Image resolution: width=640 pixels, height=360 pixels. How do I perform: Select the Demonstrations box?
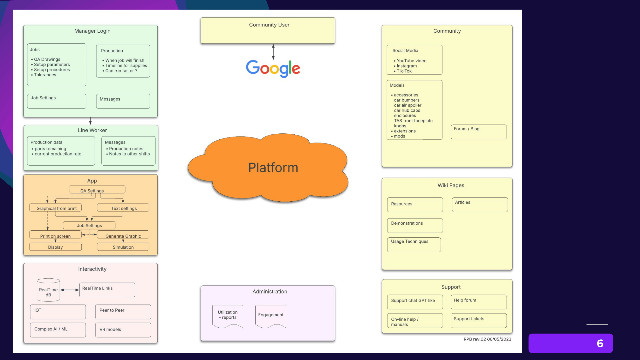point(415,225)
